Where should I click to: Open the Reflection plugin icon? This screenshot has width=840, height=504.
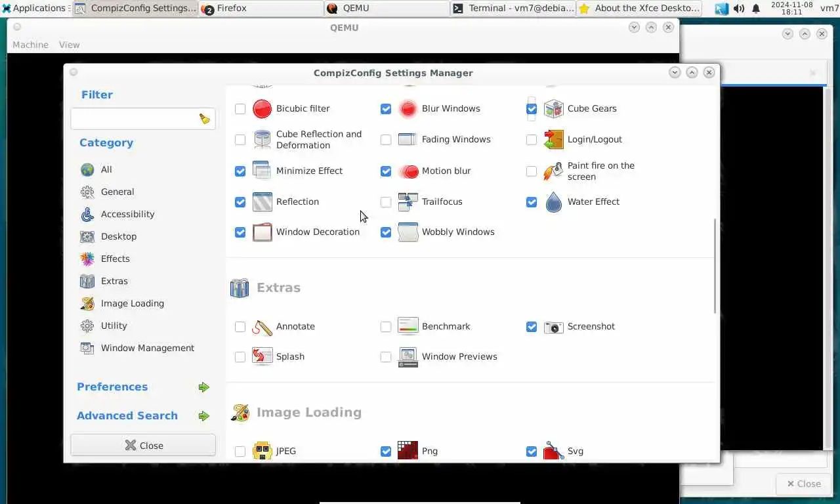click(262, 202)
